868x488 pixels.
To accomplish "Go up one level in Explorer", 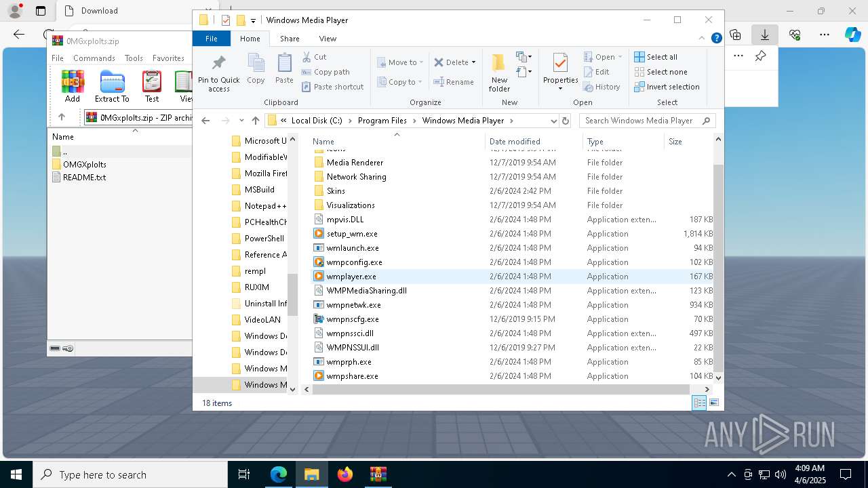I will (255, 121).
